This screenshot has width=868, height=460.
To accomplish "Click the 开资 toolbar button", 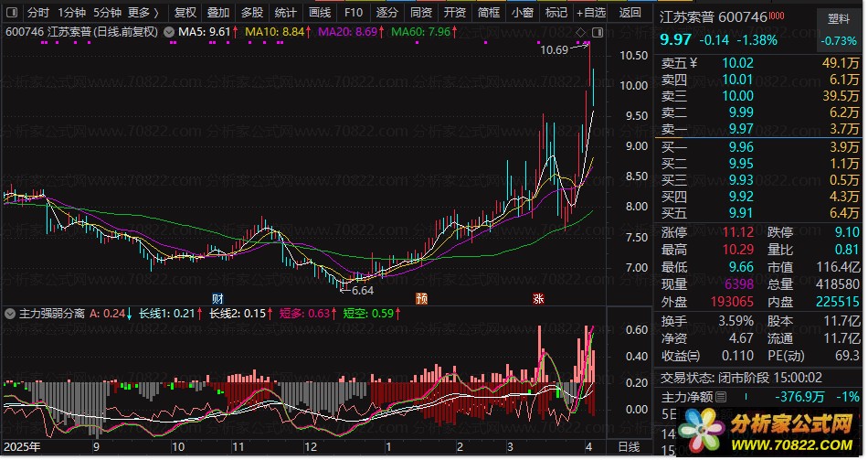I will click(454, 12).
